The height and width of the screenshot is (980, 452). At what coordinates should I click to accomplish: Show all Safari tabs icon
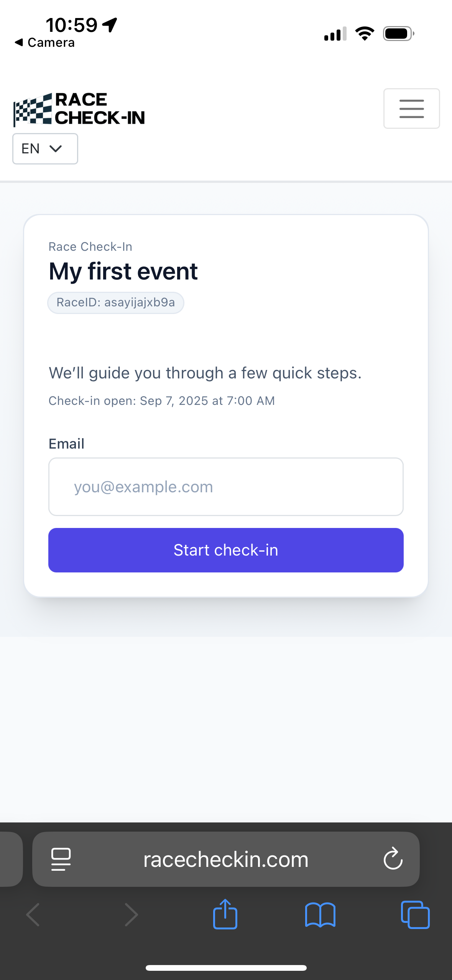(x=415, y=915)
